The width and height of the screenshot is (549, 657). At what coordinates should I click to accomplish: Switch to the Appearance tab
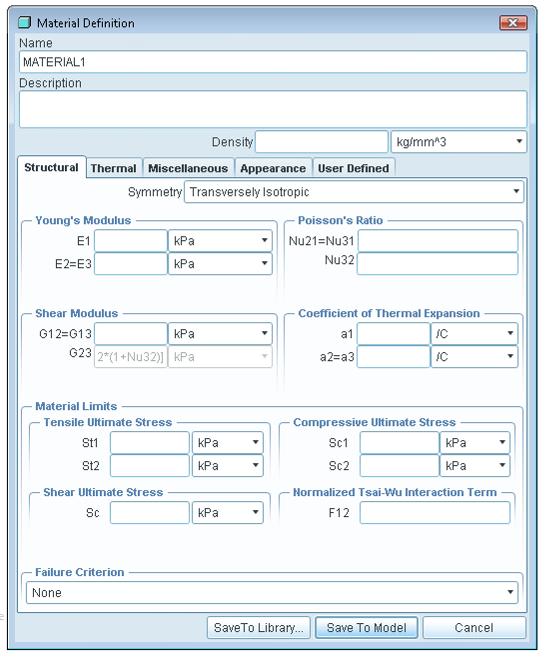coord(273,168)
